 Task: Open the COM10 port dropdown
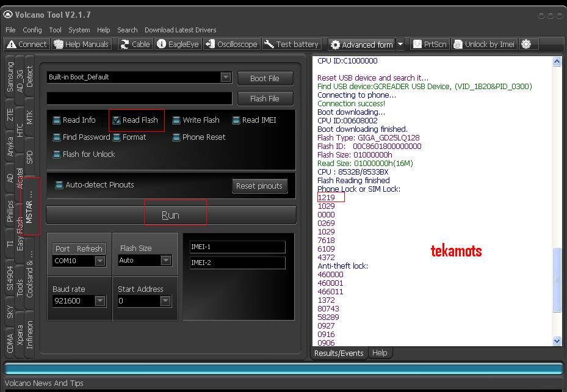pos(100,261)
